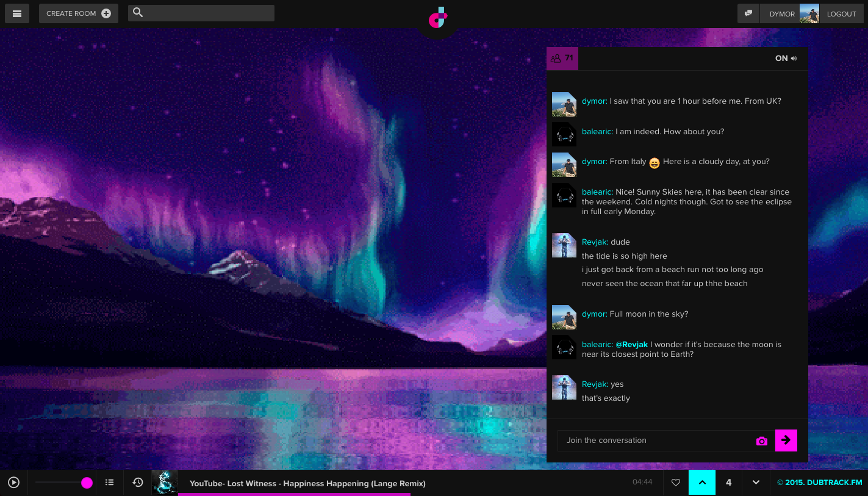868x496 pixels.
Task: Click the Dubtrack logo at top center
Action: [x=438, y=18]
